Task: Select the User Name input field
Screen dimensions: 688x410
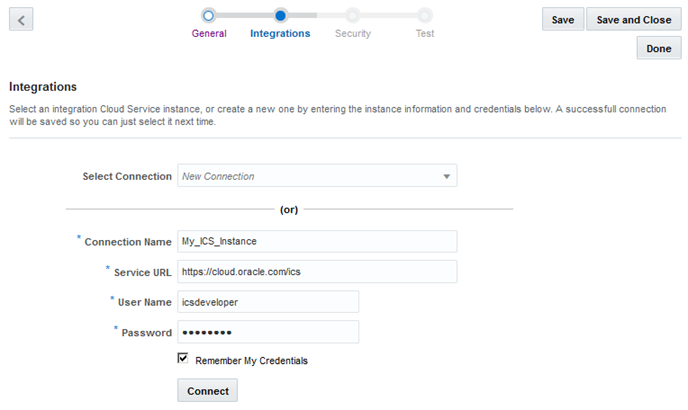Action: click(x=267, y=302)
